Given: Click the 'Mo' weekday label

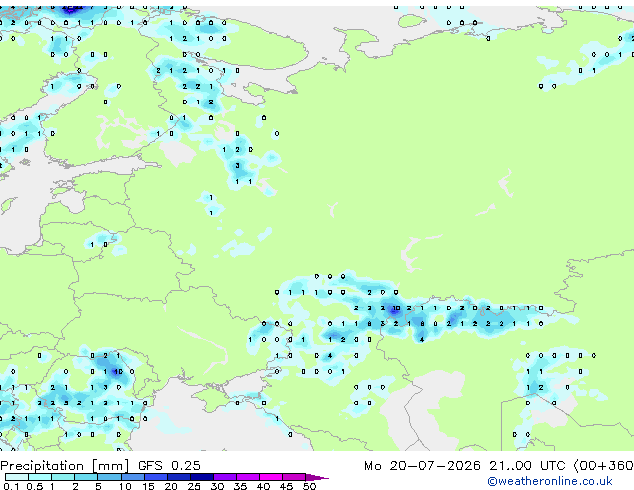Looking at the screenshot, I should point(372,466).
